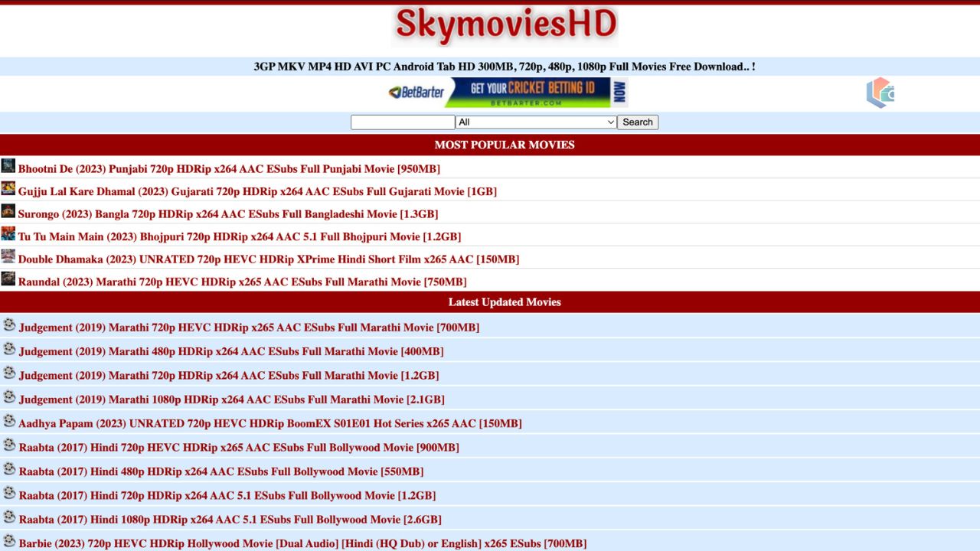This screenshot has height=551, width=980.
Task: Click film reel icon beside Raabta 480p
Action: [x=9, y=469]
